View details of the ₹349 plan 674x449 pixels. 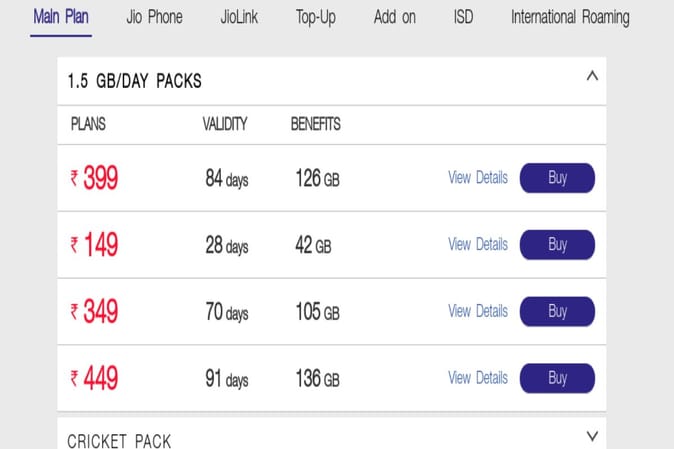coord(477,311)
